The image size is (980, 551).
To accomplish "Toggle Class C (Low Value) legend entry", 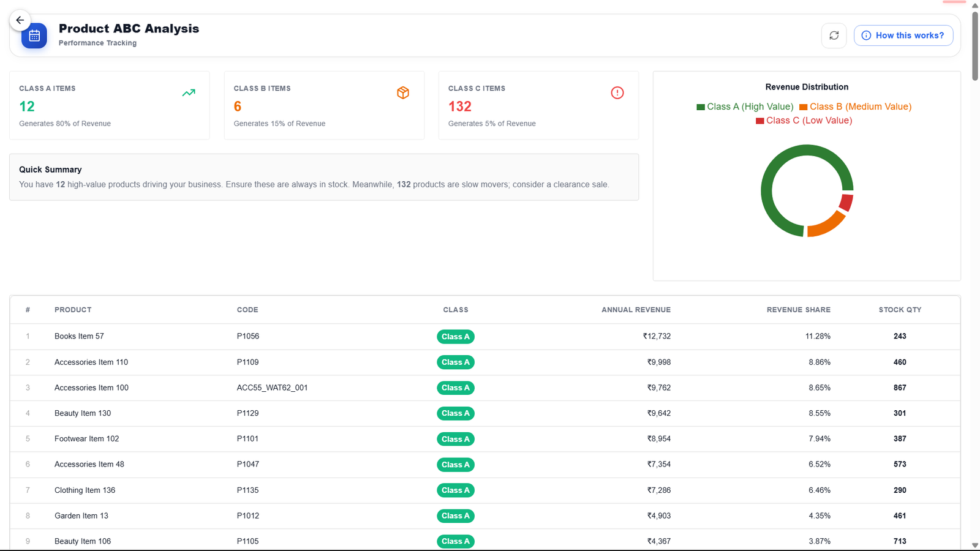I will coord(804,121).
